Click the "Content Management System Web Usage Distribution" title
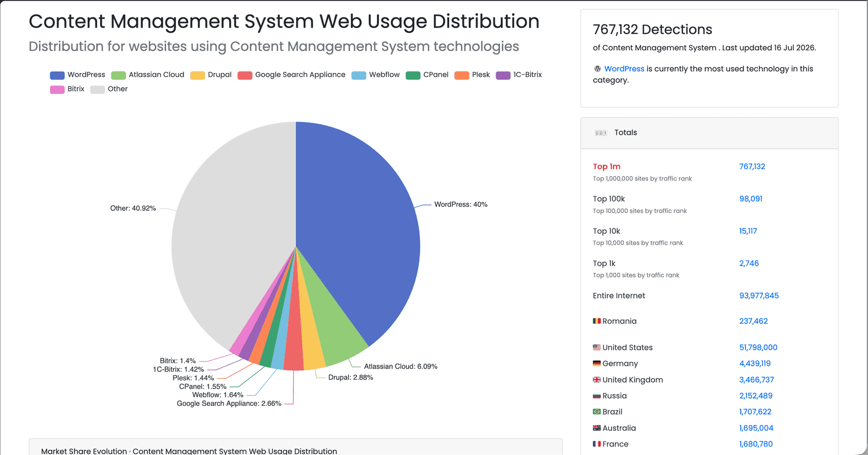This screenshot has width=868, height=455. (284, 21)
